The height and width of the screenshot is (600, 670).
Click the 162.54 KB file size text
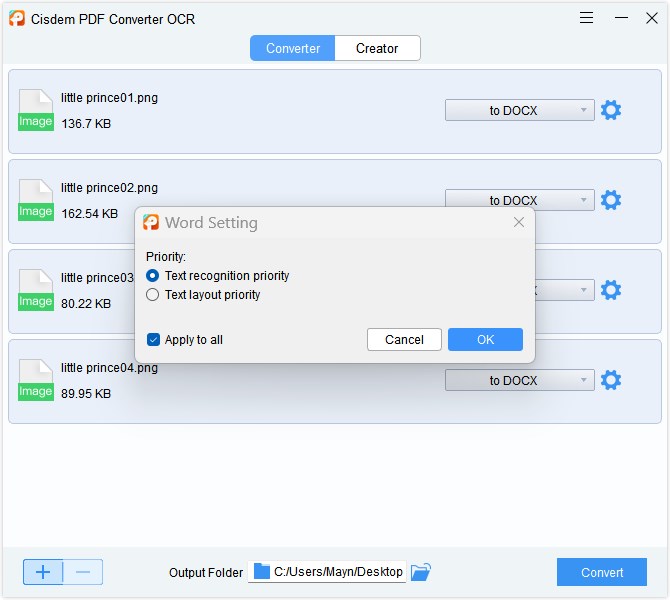(89, 214)
